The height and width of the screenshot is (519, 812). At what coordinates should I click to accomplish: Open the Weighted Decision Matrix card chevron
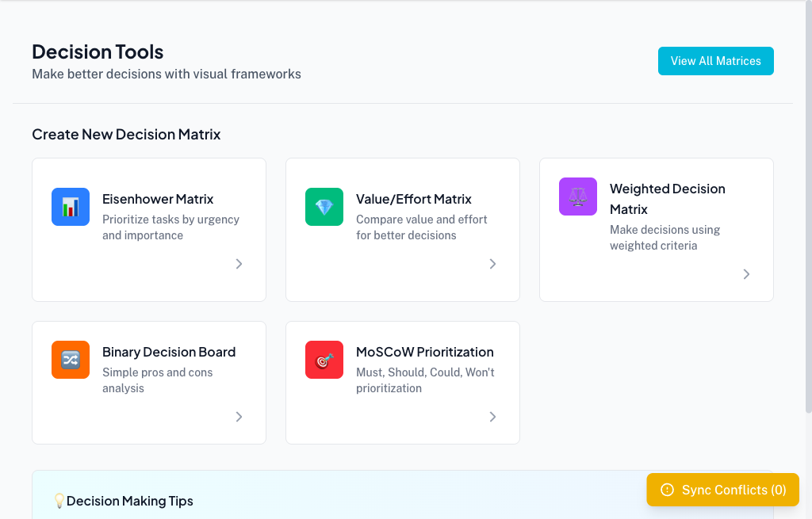coord(746,274)
